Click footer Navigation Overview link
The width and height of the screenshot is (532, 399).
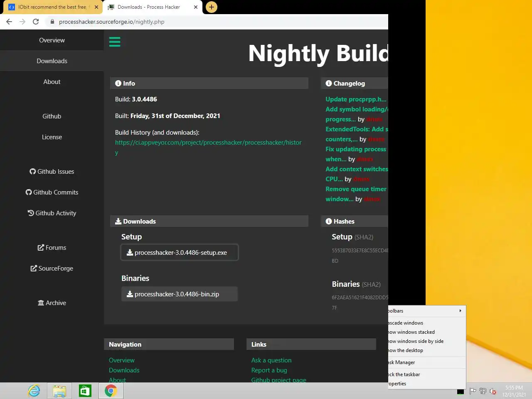point(122,360)
